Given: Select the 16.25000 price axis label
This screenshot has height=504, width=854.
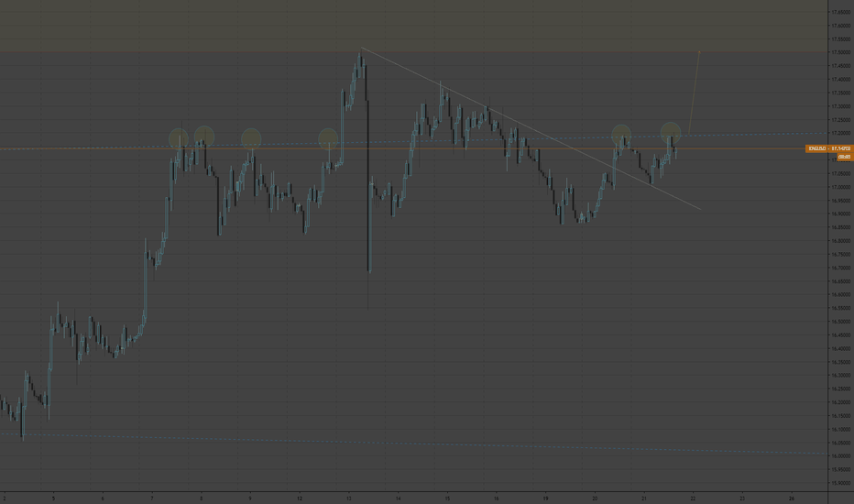Looking at the screenshot, I should [x=841, y=389].
